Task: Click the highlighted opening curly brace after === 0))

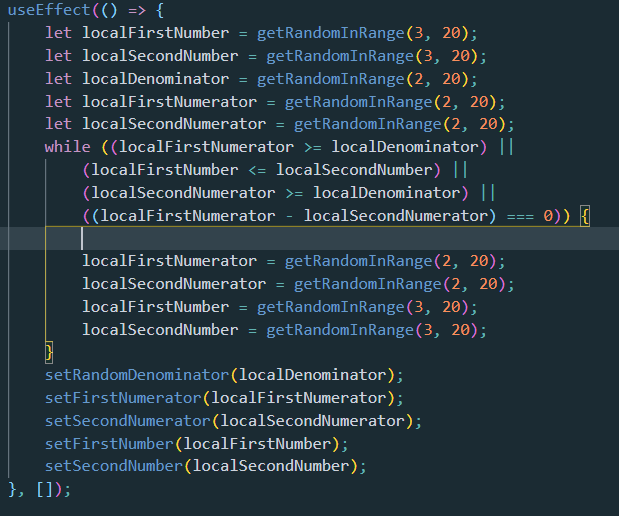Action: [x=585, y=216]
